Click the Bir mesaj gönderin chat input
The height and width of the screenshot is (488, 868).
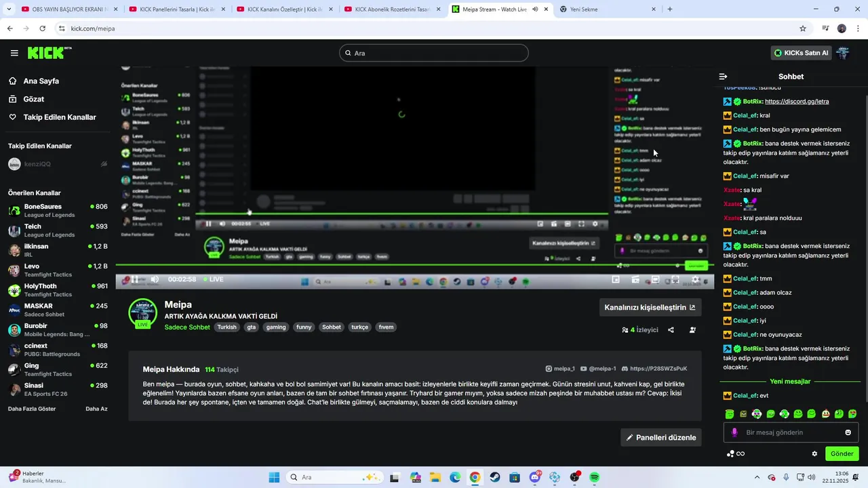coord(791,432)
